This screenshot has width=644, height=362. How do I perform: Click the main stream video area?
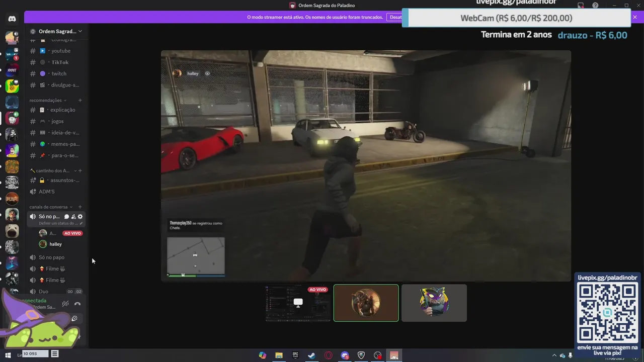coord(366,166)
